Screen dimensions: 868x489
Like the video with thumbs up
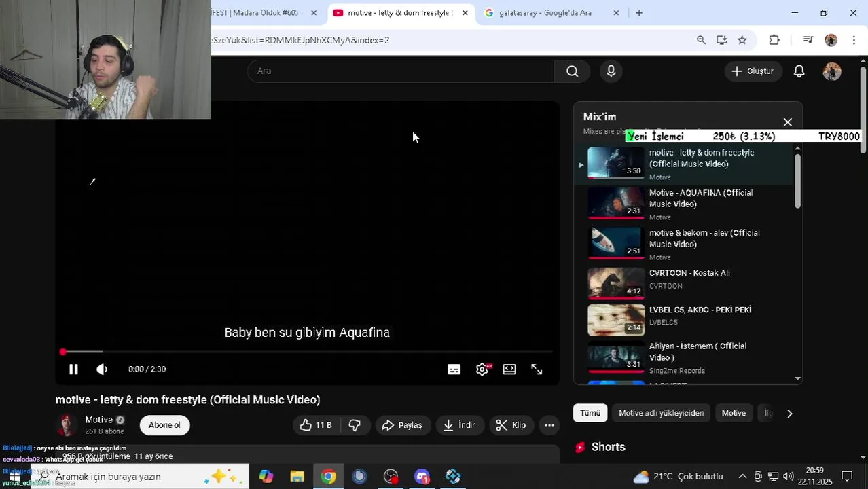point(316,425)
